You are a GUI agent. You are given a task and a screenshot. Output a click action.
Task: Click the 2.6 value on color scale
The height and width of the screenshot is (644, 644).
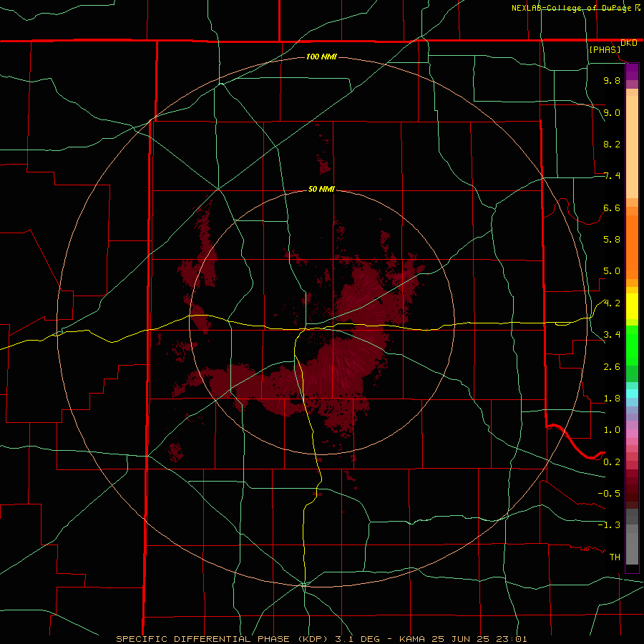click(612, 367)
